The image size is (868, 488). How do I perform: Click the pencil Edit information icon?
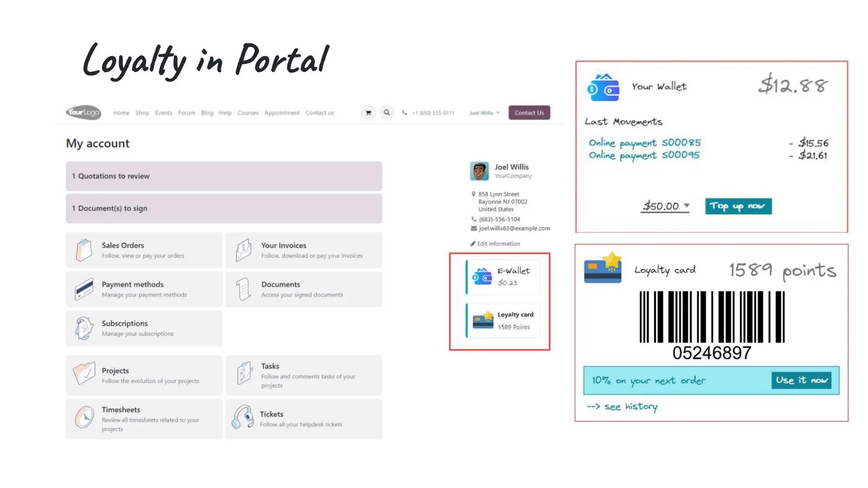click(x=473, y=244)
